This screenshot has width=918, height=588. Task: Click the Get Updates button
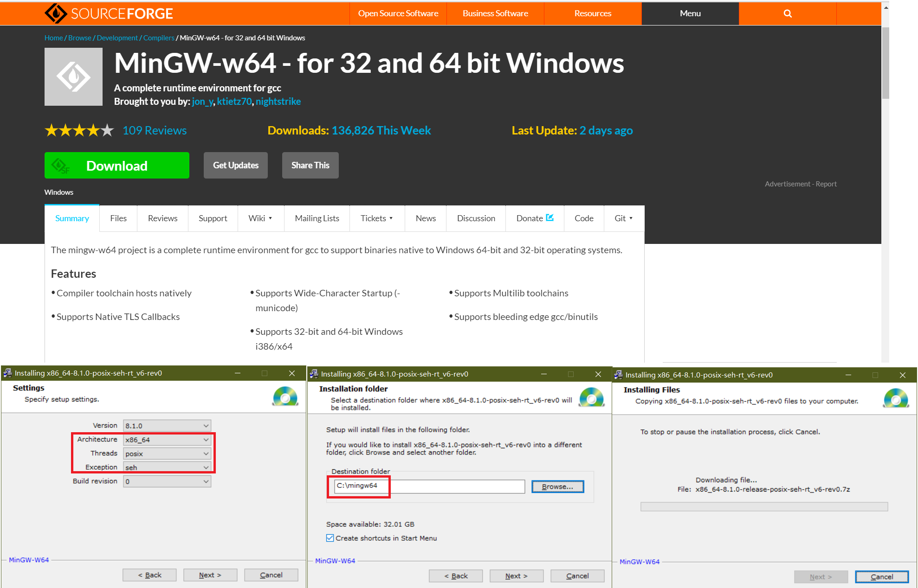click(x=236, y=165)
